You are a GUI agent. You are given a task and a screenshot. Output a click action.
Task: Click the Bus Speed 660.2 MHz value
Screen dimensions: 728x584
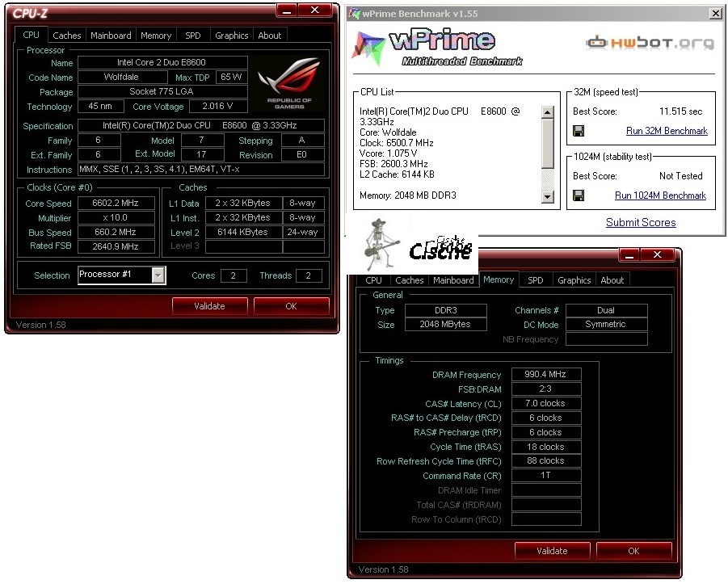pyautogui.click(x=116, y=232)
